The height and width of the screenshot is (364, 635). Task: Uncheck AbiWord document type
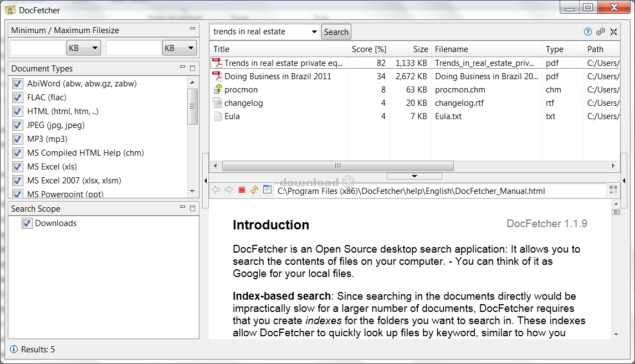[x=17, y=84]
